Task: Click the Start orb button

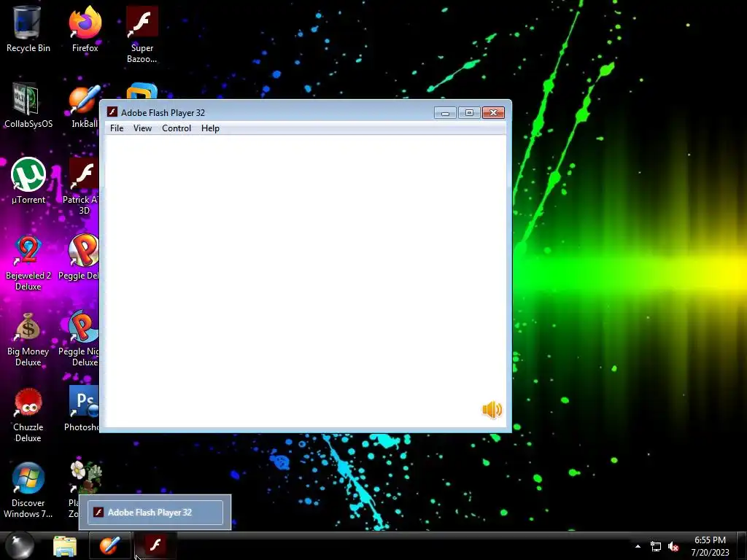Action: (19, 545)
